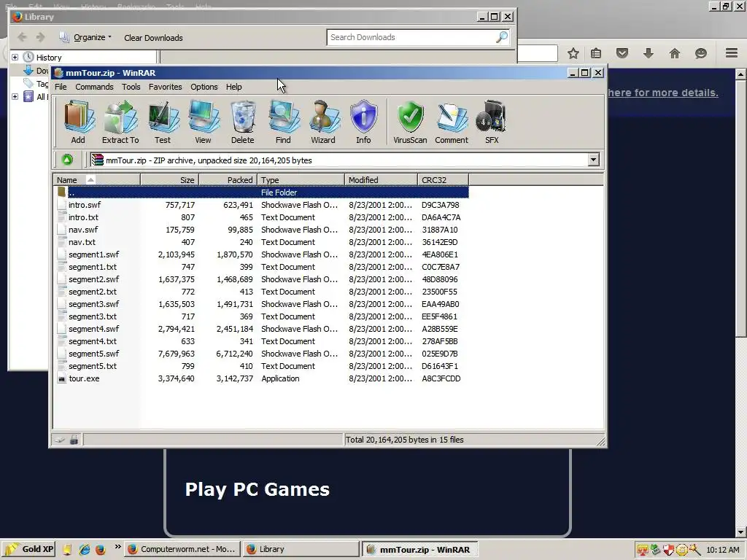Viewport: 747px width, 560px height.
Task: Go to Firefox home page icon
Action: point(675,52)
